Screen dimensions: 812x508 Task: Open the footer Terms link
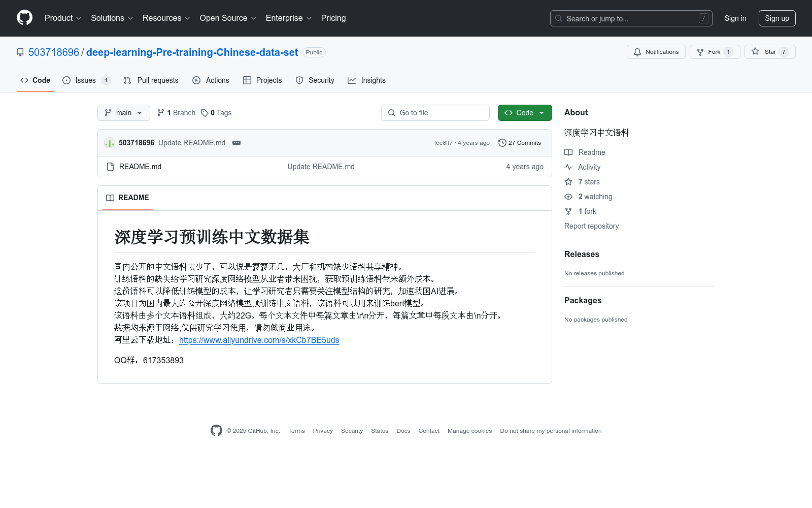point(296,431)
